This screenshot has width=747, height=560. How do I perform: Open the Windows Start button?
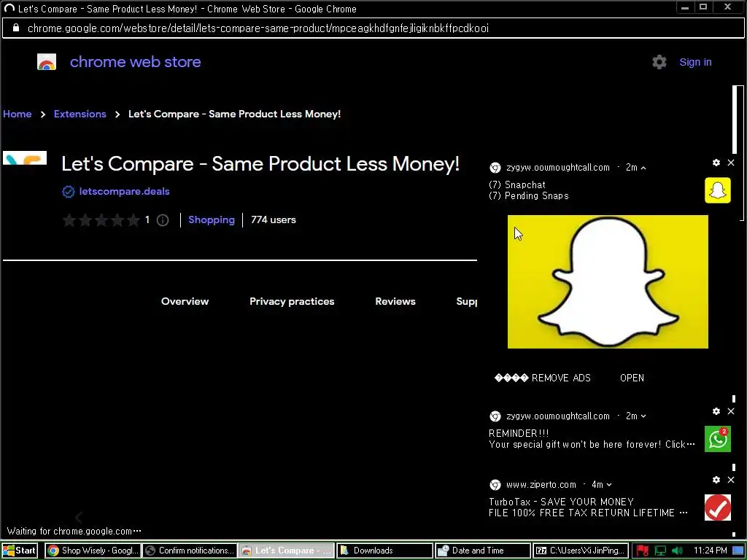20,551
